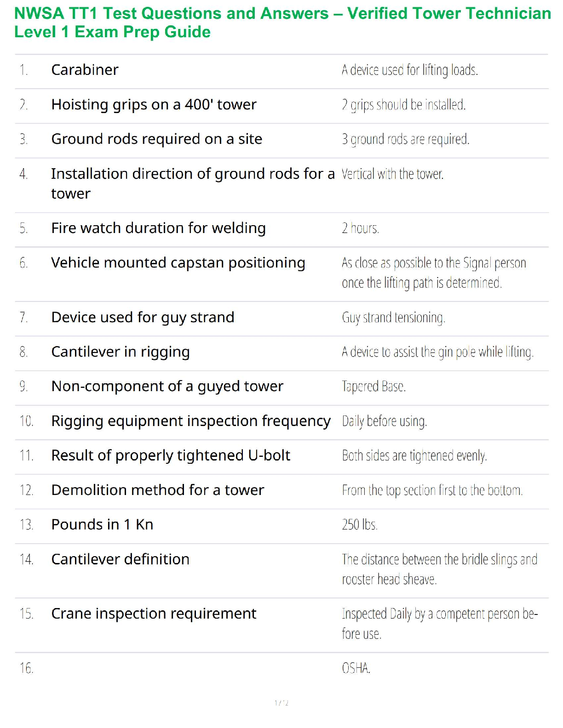Screen dimensions: 563x728
Task: Click the "2 hours." answer
Action: pos(360,228)
